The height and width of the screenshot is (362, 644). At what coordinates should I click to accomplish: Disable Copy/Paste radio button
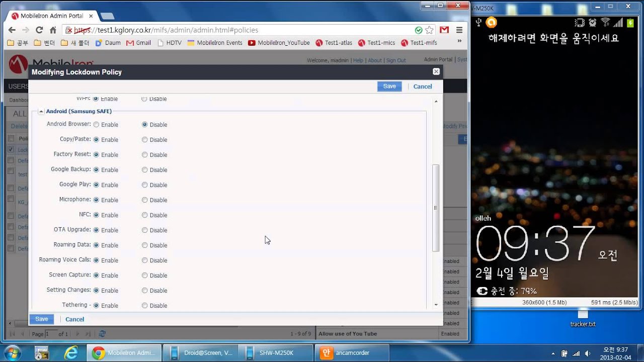(144, 140)
